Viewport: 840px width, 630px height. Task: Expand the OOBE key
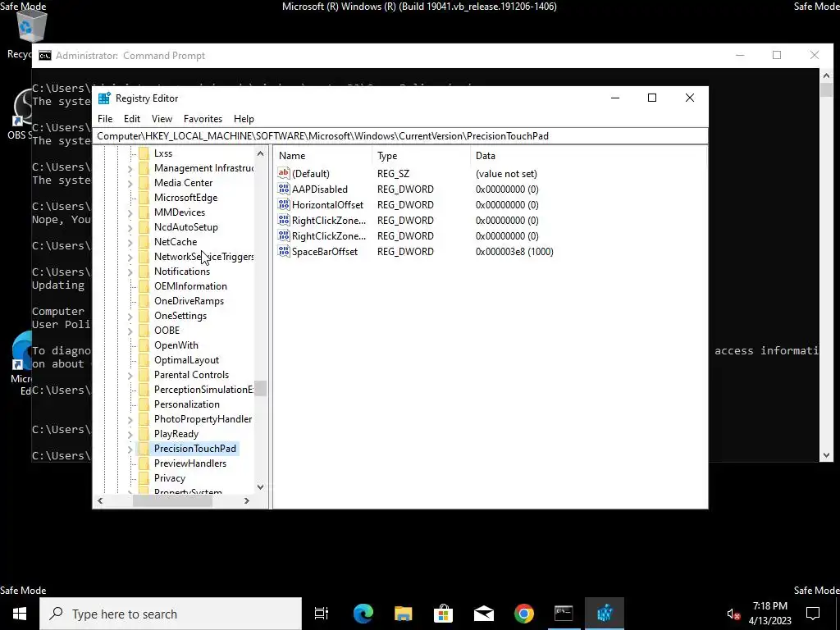(x=130, y=331)
